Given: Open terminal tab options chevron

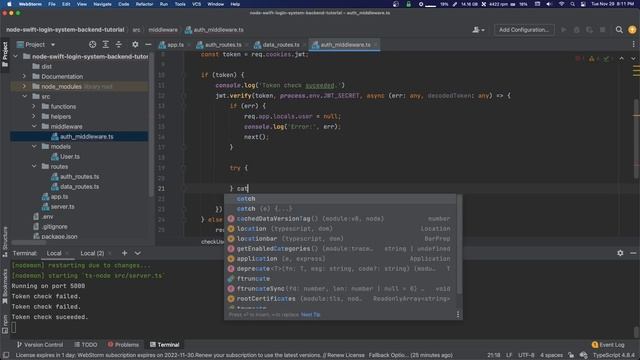Looking at the screenshot, I should 138,253.
